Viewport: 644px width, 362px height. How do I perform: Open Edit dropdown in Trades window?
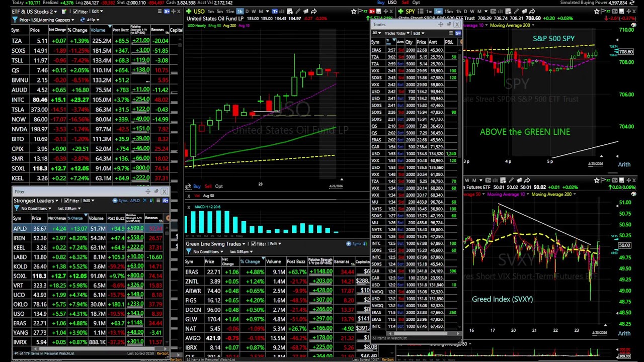tap(419, 33)
